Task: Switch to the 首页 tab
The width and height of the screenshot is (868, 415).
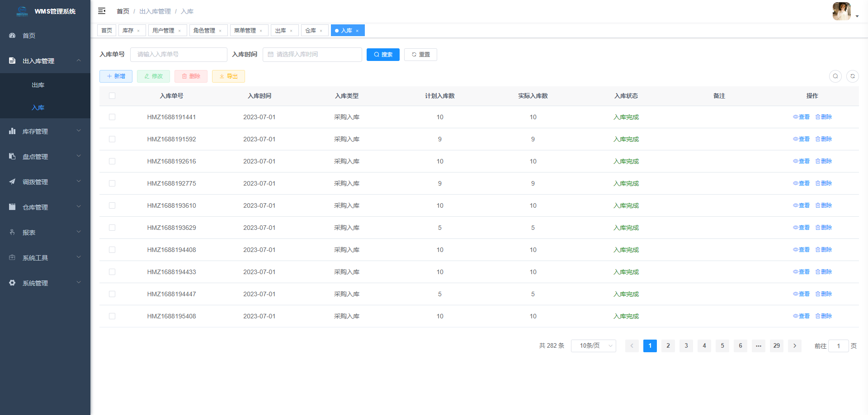Action: (107, 30)
